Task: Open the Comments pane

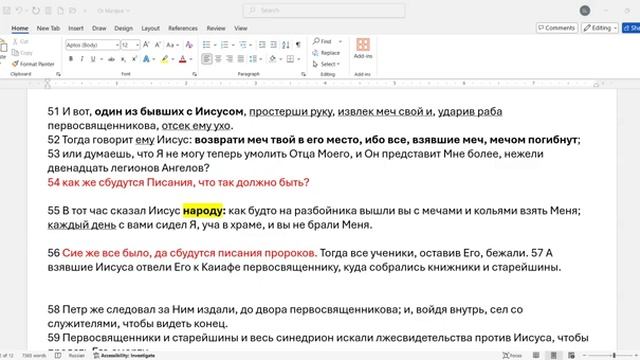Action: pyautogui.click(x=557, y=28)
